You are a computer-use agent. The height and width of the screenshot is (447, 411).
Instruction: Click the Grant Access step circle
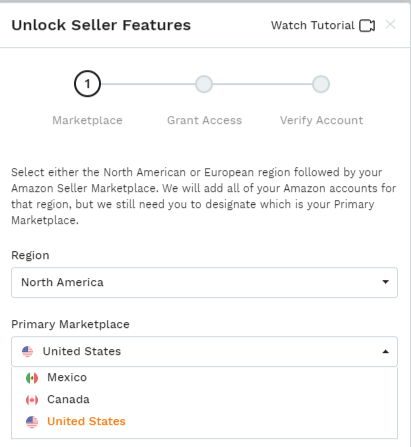(204, 84)
